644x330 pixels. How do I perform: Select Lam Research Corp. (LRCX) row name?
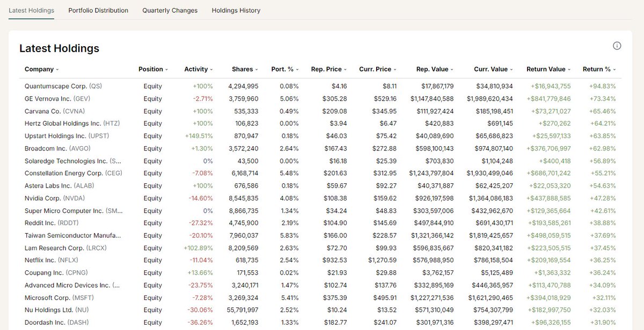[66, 248]
